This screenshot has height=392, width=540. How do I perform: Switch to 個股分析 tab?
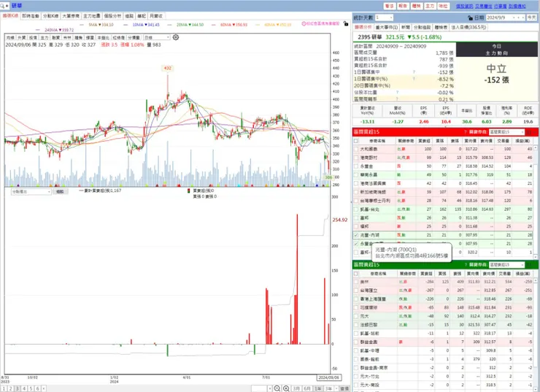112,16
